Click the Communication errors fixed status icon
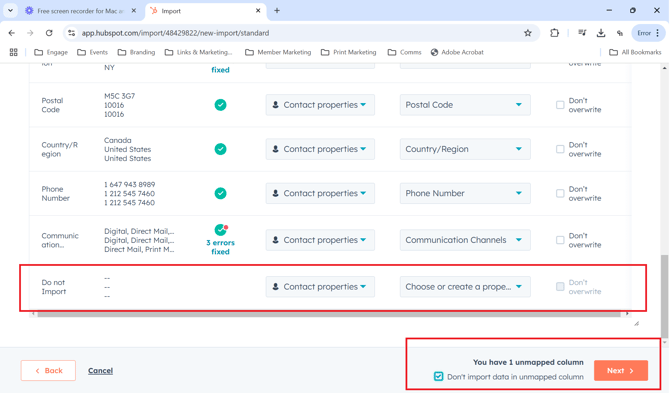This screenshot has height=393, width=670. click(220, 230)
